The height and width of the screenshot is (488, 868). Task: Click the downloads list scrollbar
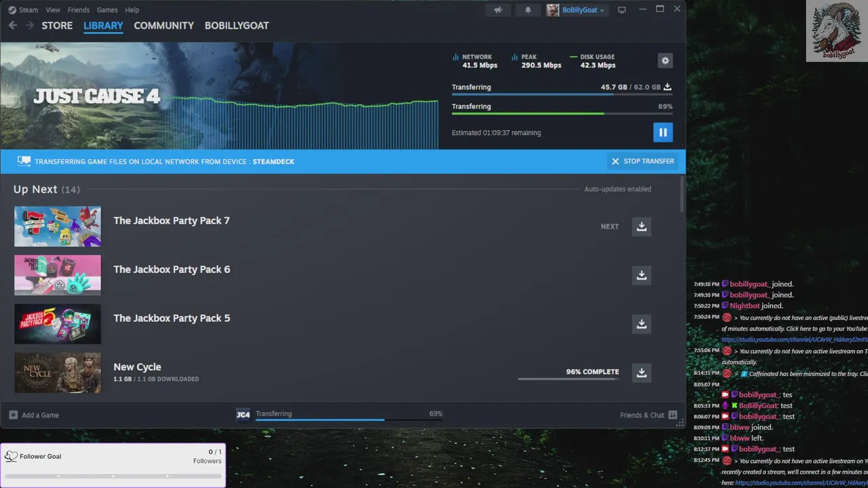(x=682, y=195)
